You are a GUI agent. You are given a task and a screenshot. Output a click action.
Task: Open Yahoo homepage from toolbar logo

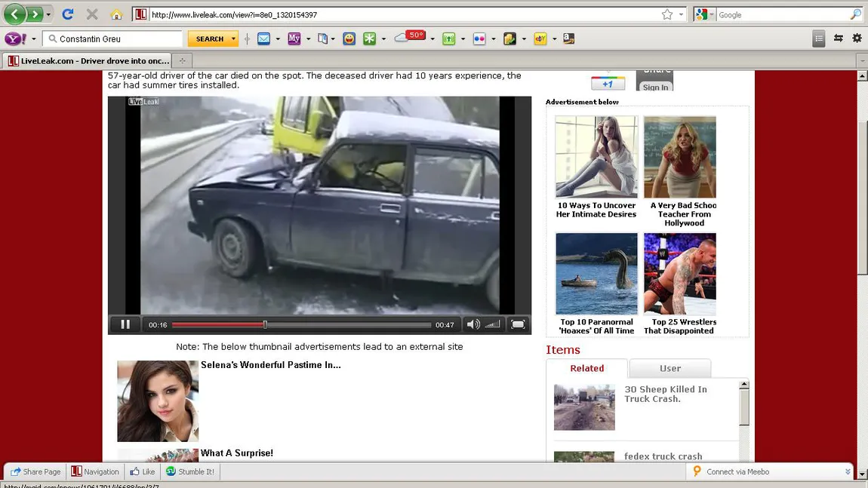coord(16,38)
